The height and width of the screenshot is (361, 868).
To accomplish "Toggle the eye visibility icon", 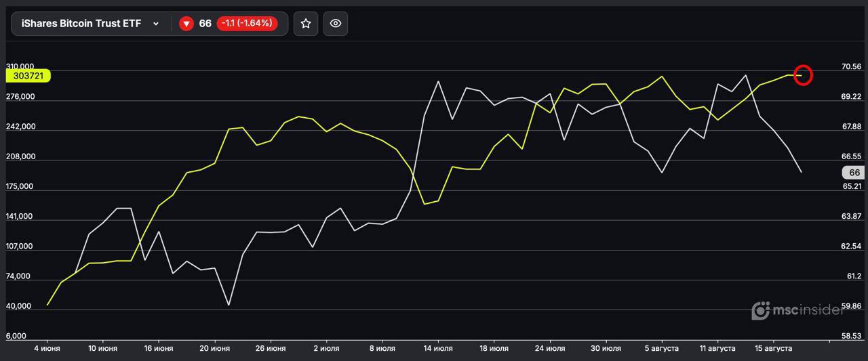I will (x=336, y=24).
